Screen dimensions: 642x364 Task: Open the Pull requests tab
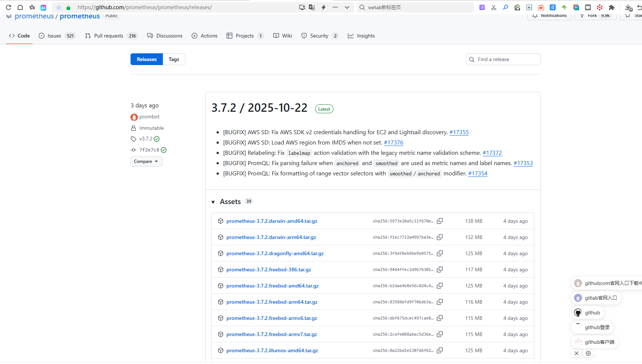(x=111, y=36)
